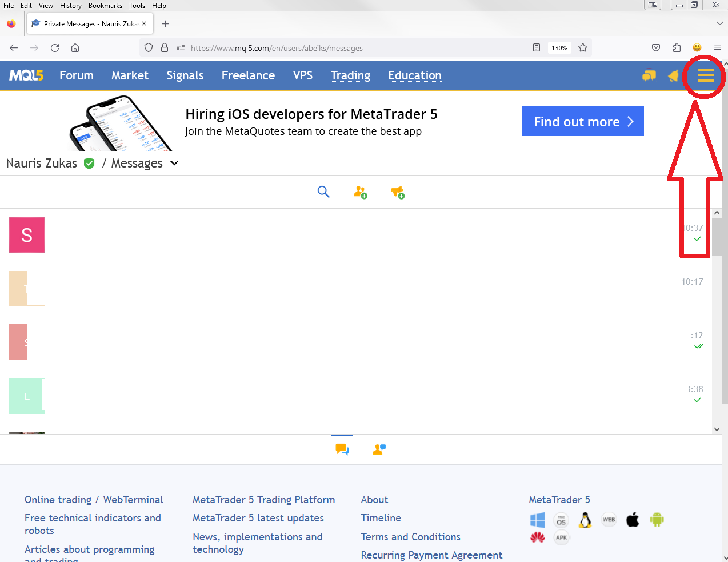Open Nauris Zukas profile link
The image size is (728, 562).
click(42, 163)
